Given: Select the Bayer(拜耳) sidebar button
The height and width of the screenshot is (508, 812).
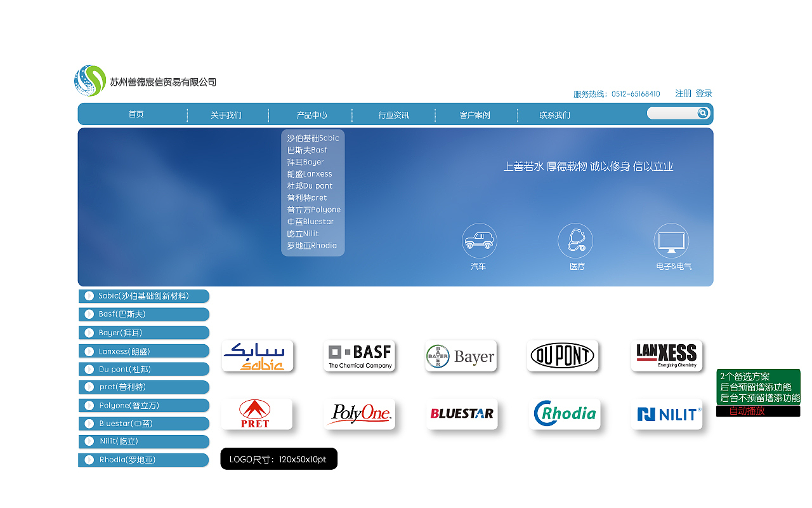Looking at the screenshot, I should click(143, 333).
